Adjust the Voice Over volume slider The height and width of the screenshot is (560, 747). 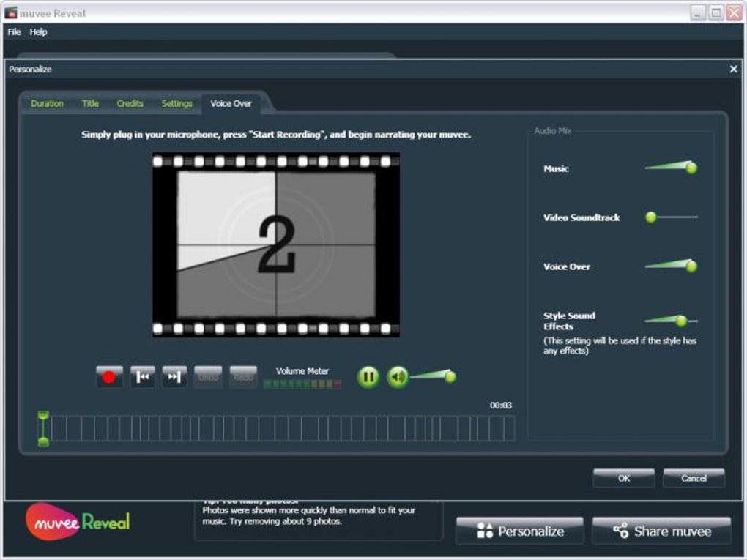click(x=691, y=266)
